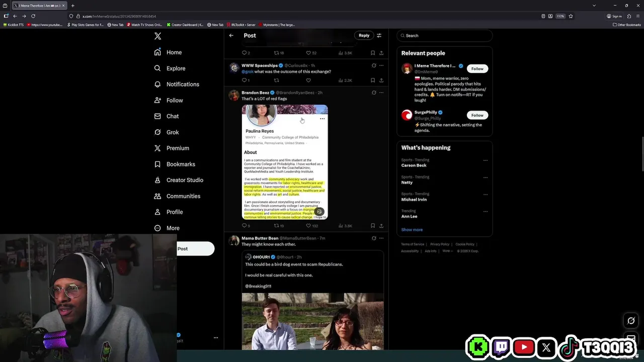The image size is (644, 362).
Task: Share Brandon Beez post
Action: click(x=381, y=226)
